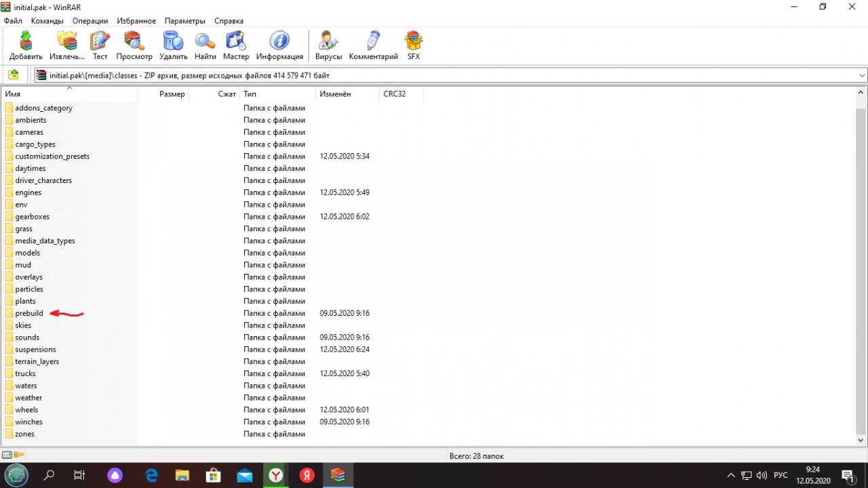Launch the Мастер (Wizard) tool
The image size is (868, 488).
(236, 45)
